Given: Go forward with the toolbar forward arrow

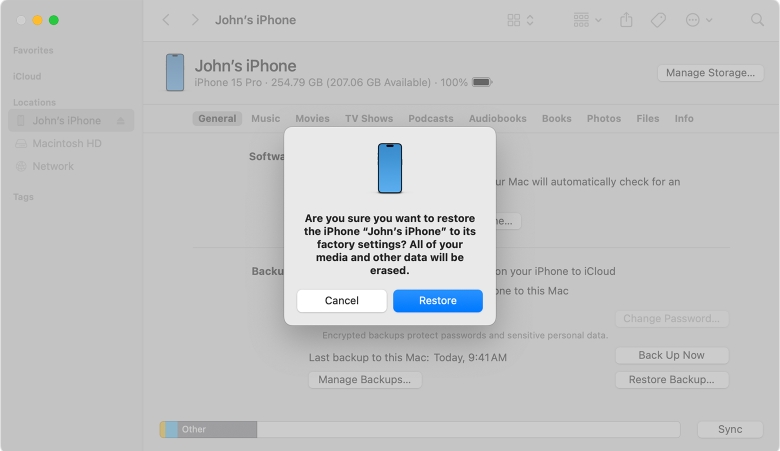Looking at the screenshot, I should 195,20.
